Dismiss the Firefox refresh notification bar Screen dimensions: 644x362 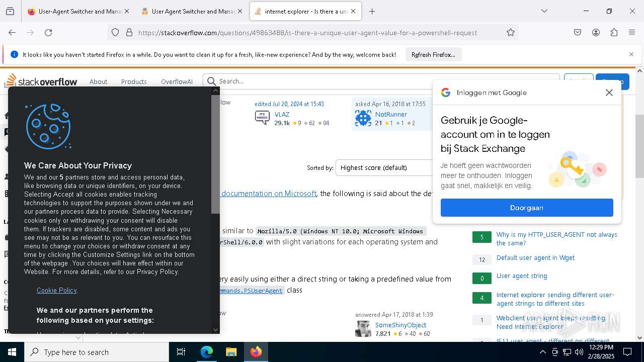[x=631, y=54]
